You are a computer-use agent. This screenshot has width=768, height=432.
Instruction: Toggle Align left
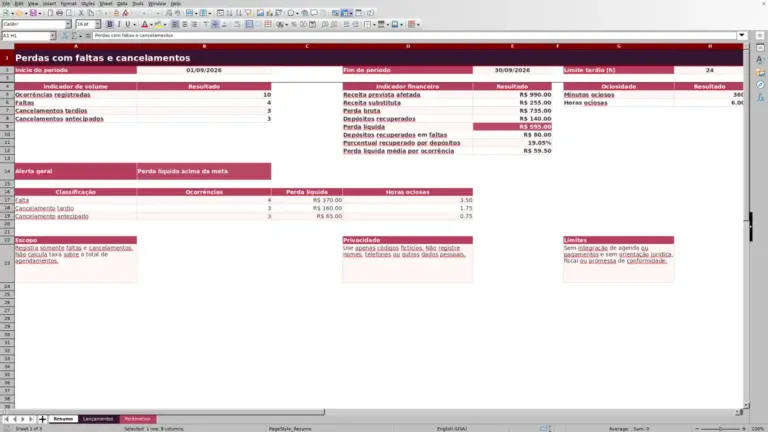(175, 24)
